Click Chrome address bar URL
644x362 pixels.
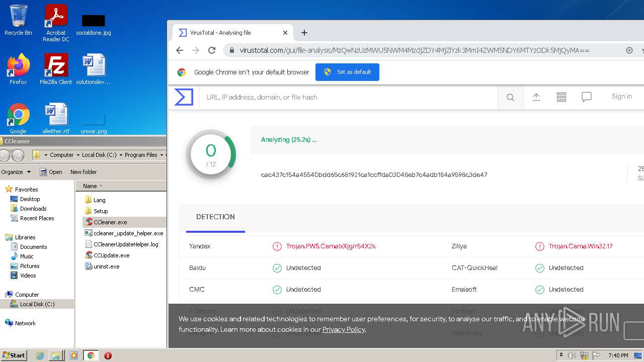tap(415, 50)
